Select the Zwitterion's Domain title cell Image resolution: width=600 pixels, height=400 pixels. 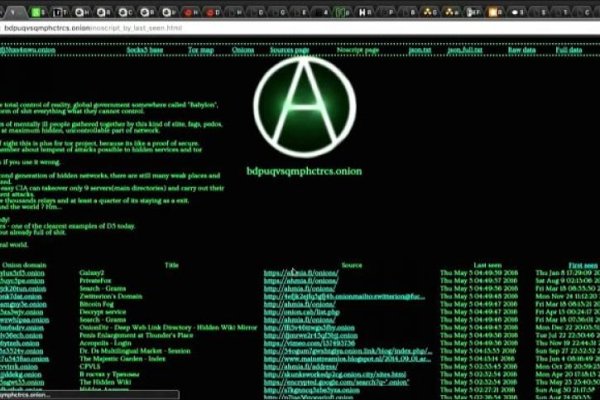click(x=111, y=296)
